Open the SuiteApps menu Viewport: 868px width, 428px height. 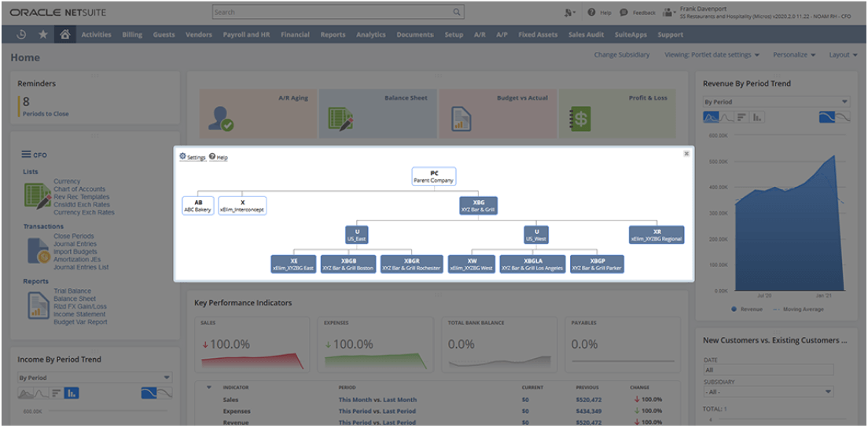tap(631, 35)
